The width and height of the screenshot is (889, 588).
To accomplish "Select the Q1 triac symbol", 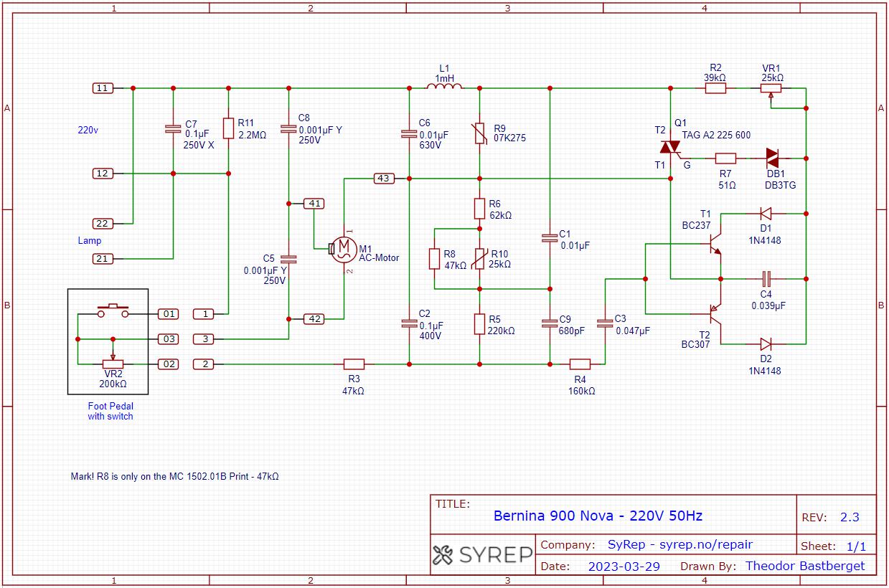I will pyautogui.click(x=670, y=147).
